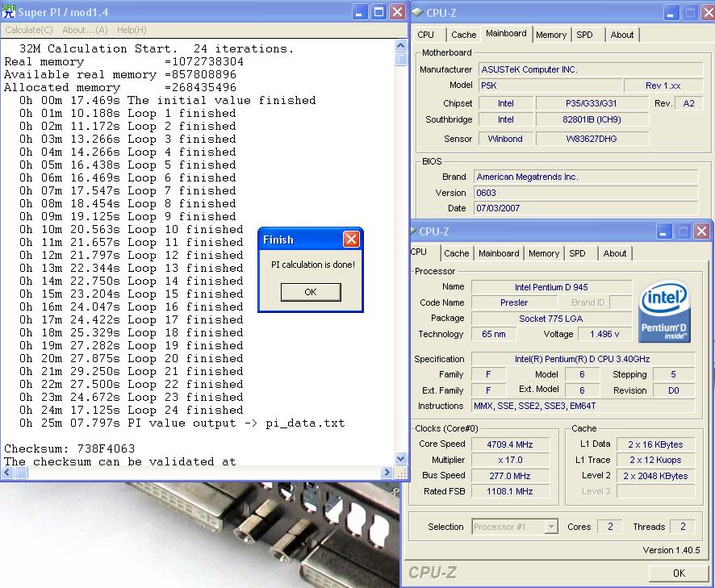Click the motherboard Model field P5K
This screenshot has width=715, height=588.
coord(550,85)
